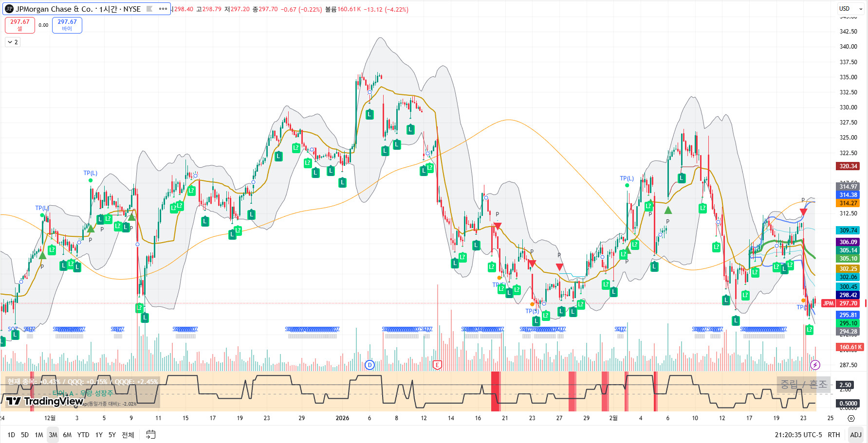Viewport: 868px width, 443px height.
Task: Click the 2026 label on the time axis
Action: point(342,418)
